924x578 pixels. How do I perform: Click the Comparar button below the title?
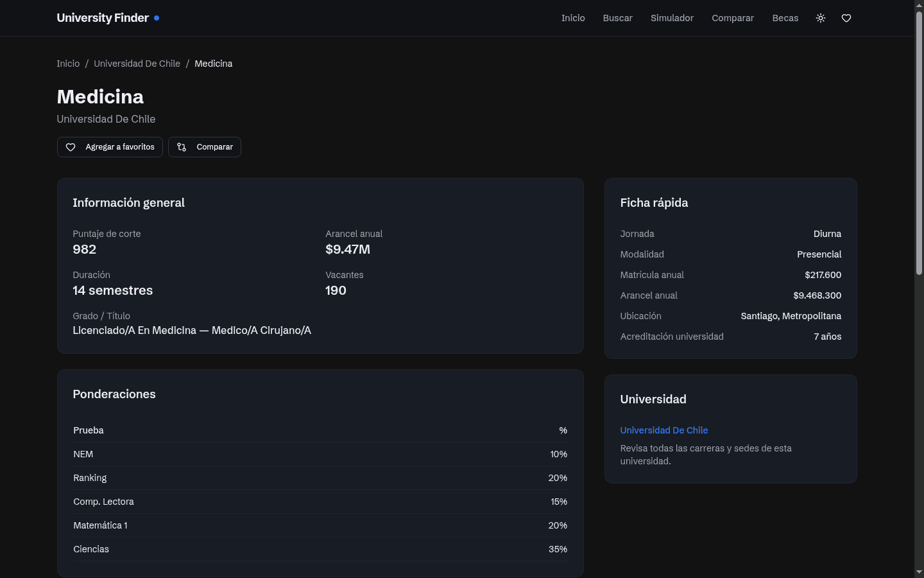205,147
